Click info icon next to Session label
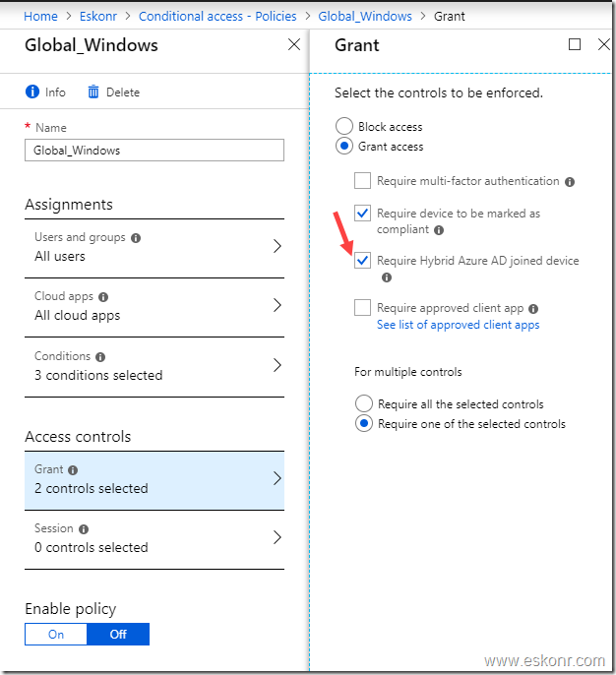This screenshot has width=616, height=675. 84,529
